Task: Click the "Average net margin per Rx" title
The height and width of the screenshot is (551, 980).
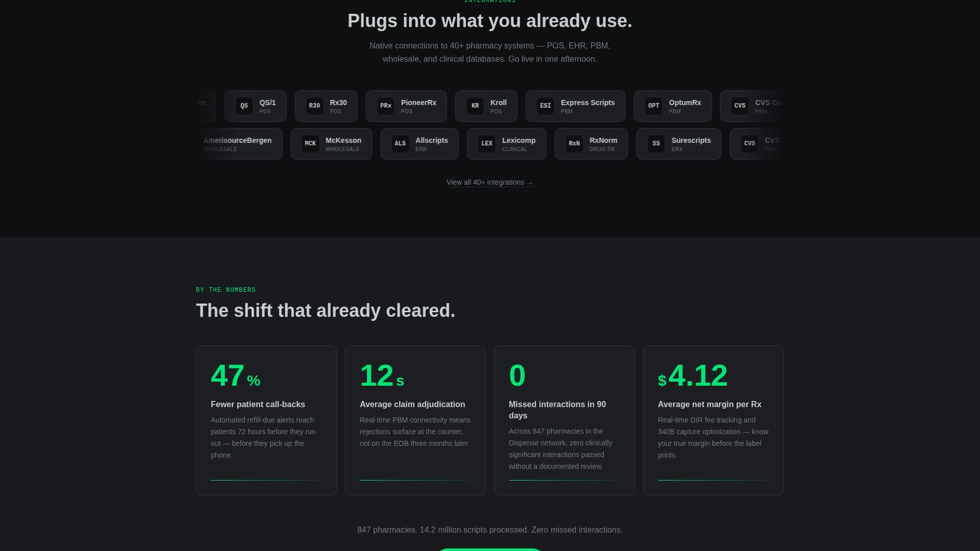Action: pos(709,405)
